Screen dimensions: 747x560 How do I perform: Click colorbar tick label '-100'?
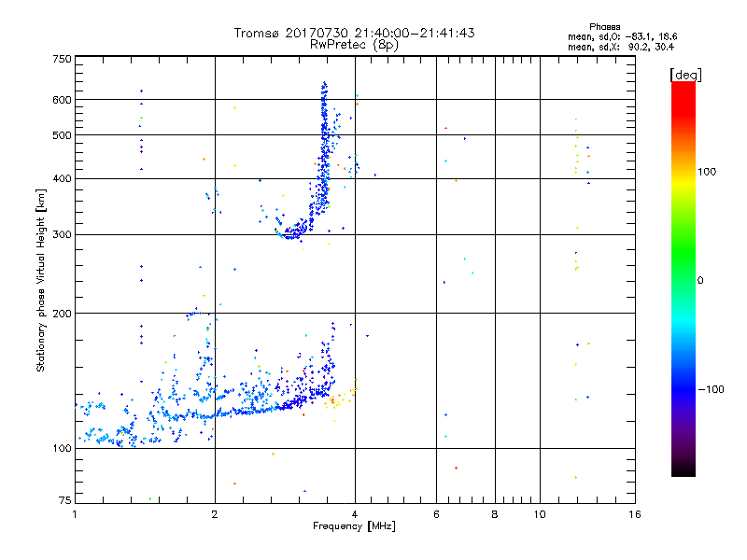pyautogui.click(x=712, y=389)
